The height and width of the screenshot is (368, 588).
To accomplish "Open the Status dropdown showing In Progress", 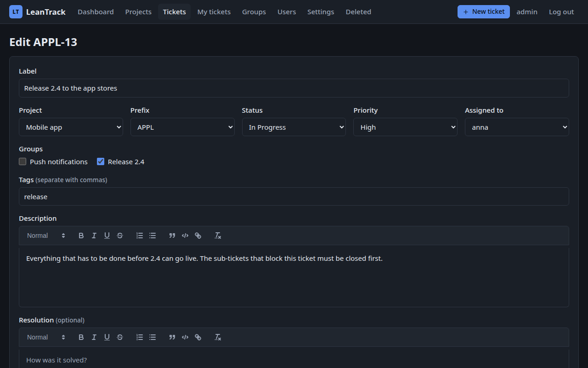I will point(294,127).
